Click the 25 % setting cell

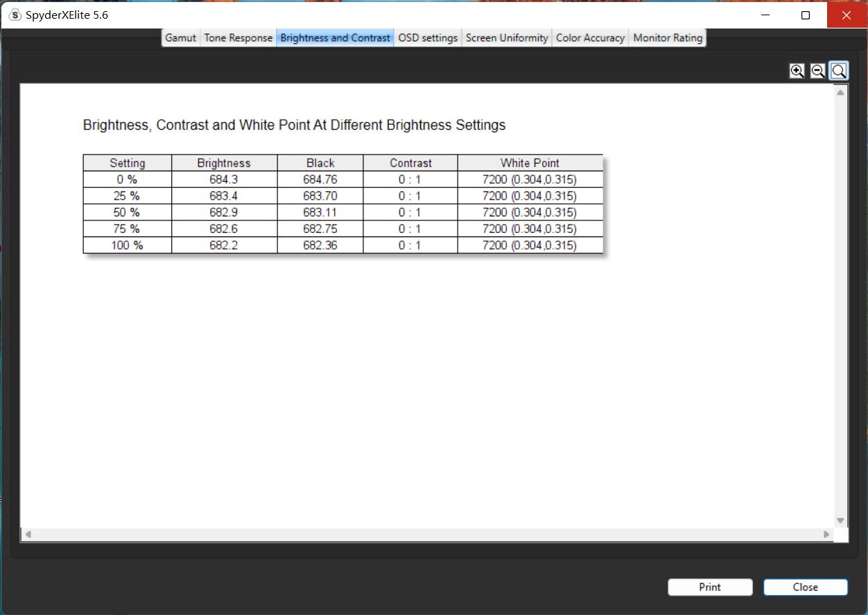click(x=128, y=196)
